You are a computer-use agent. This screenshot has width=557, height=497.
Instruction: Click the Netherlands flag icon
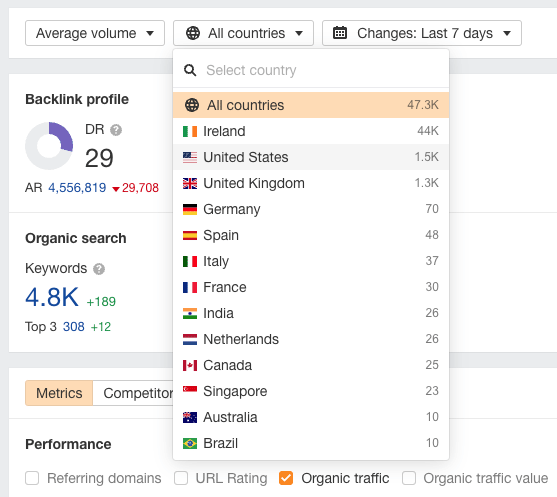190,339
